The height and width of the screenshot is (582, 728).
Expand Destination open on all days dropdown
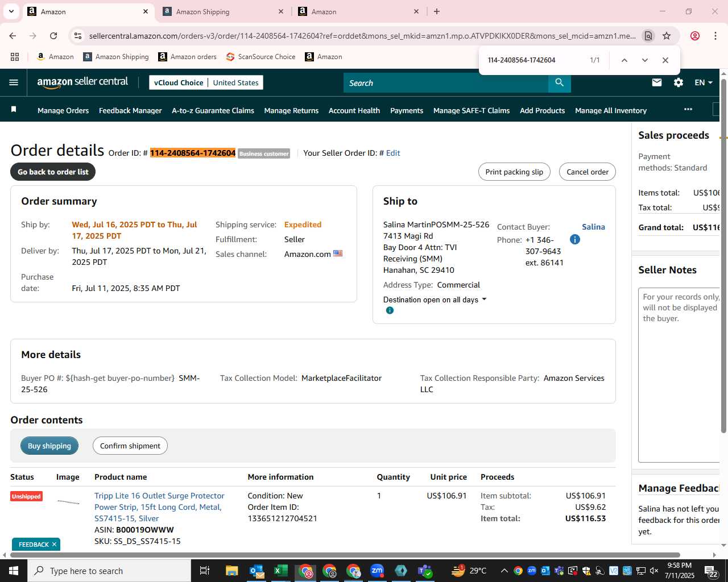[x=435, y=300]
